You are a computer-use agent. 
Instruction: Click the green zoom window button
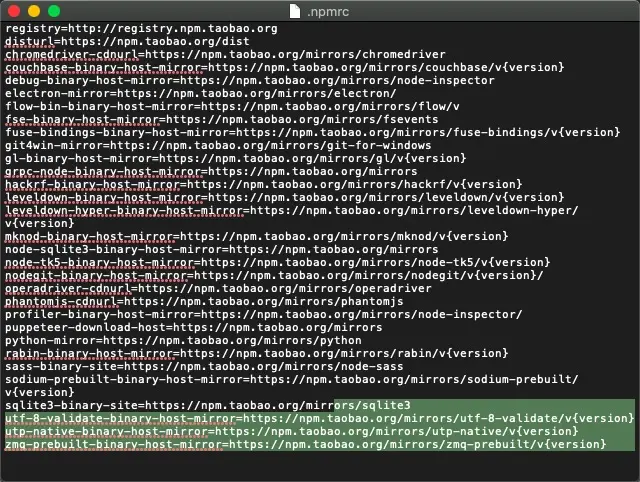(x=54, y=11)
